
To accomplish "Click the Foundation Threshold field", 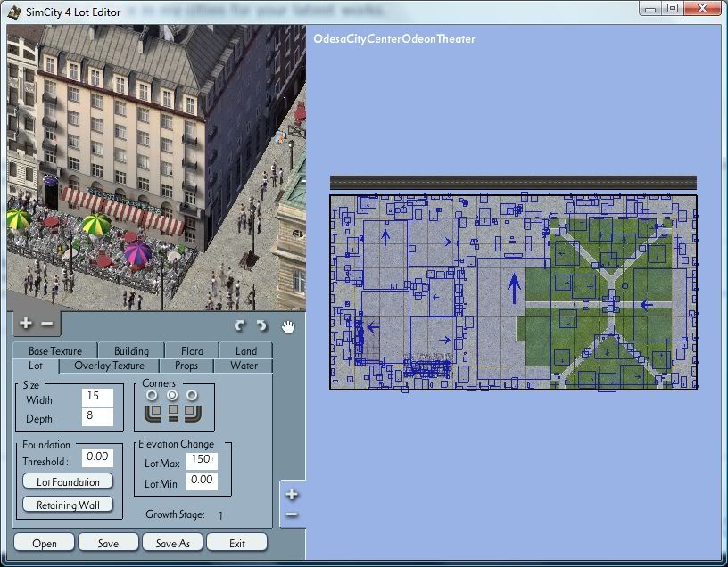I will pos(97,458).
